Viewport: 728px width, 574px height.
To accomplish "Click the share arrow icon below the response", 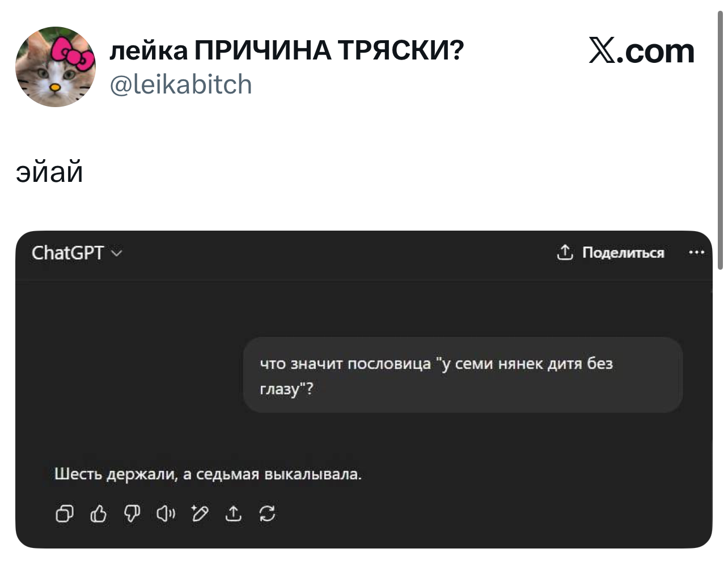I will tap(233, 513).
